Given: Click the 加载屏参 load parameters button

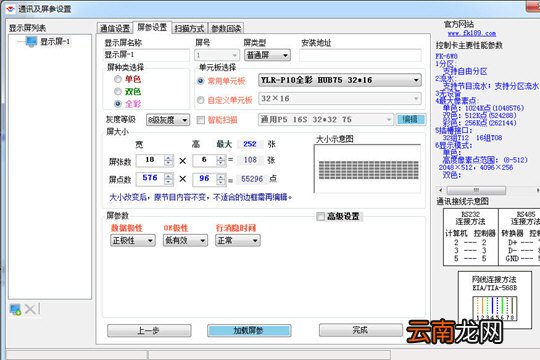Looking at the screenshot, I should 249,331.
